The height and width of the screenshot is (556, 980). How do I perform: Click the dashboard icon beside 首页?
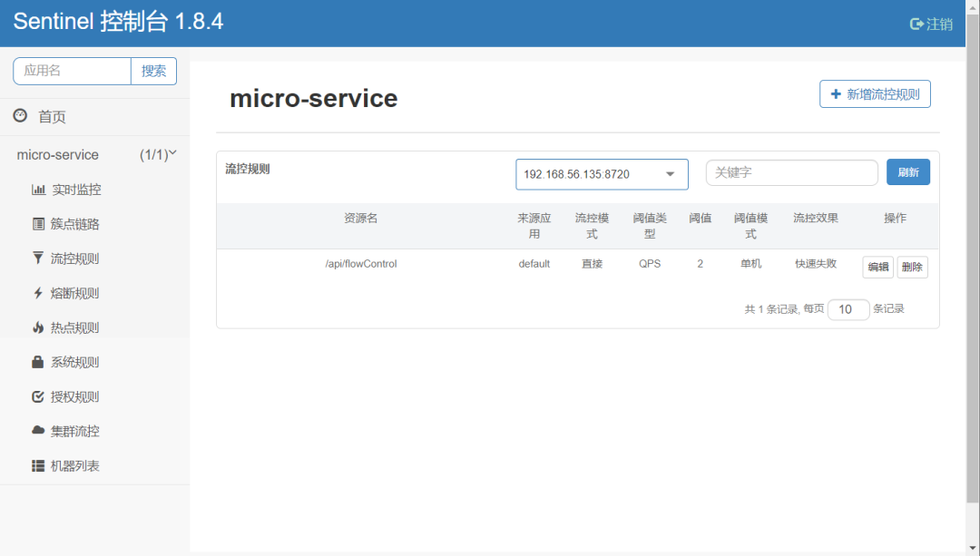click(20, 116)
